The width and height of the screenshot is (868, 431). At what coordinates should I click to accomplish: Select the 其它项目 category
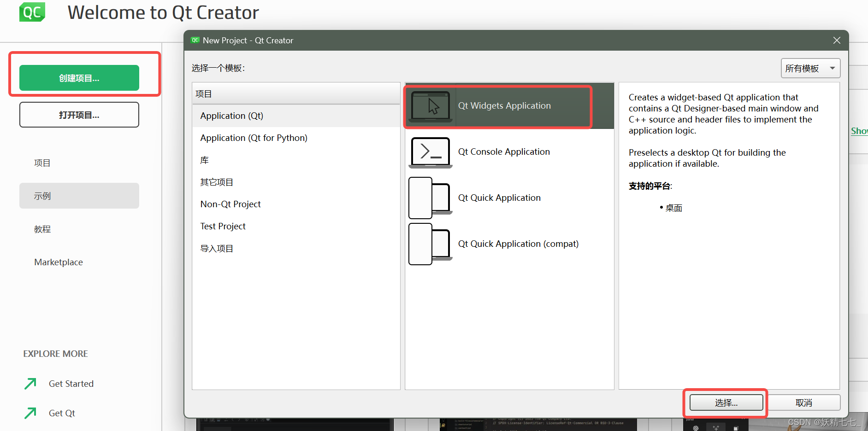296,182
